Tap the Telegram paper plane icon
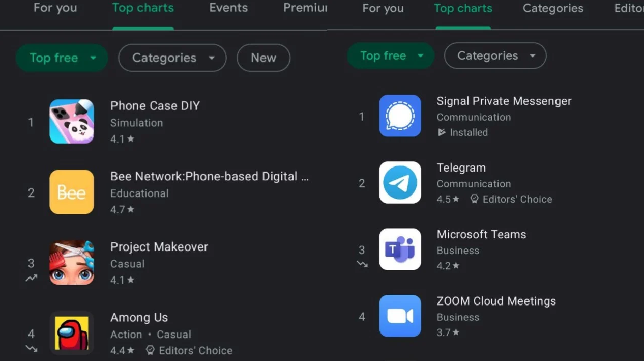This screenshot has width=644, height=361. click(400, 183)
